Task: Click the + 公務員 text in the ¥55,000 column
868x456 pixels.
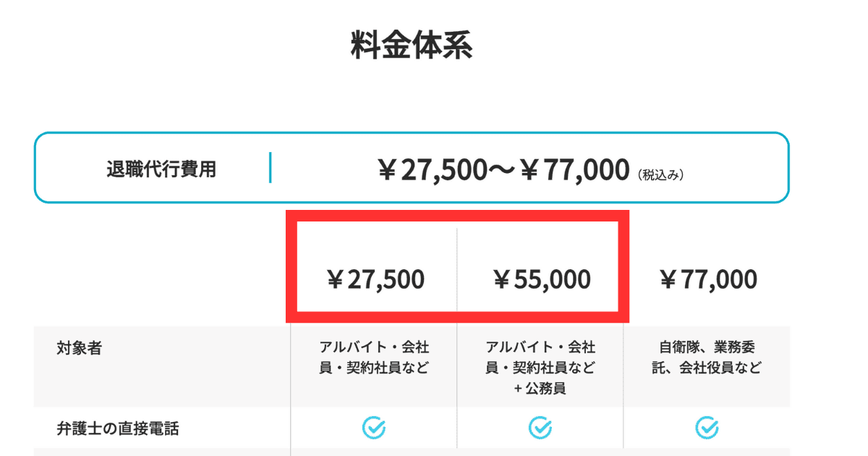Action: click(x=540, y=389)
